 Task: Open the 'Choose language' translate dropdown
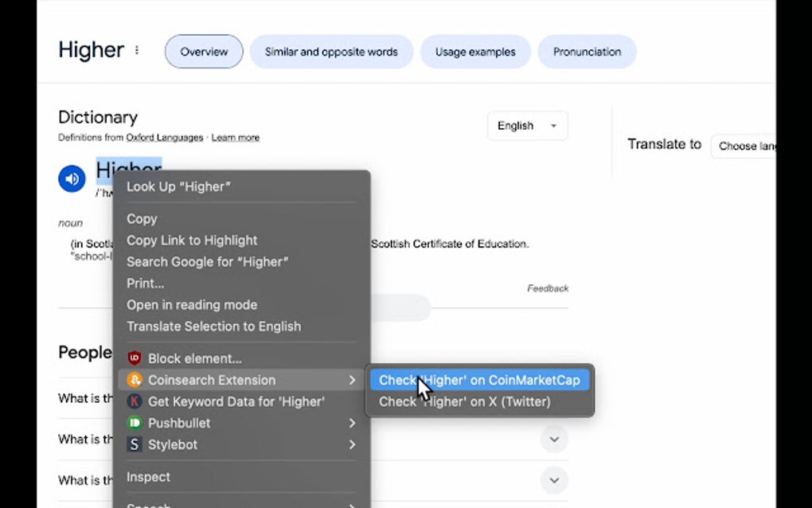coord(747,147)
